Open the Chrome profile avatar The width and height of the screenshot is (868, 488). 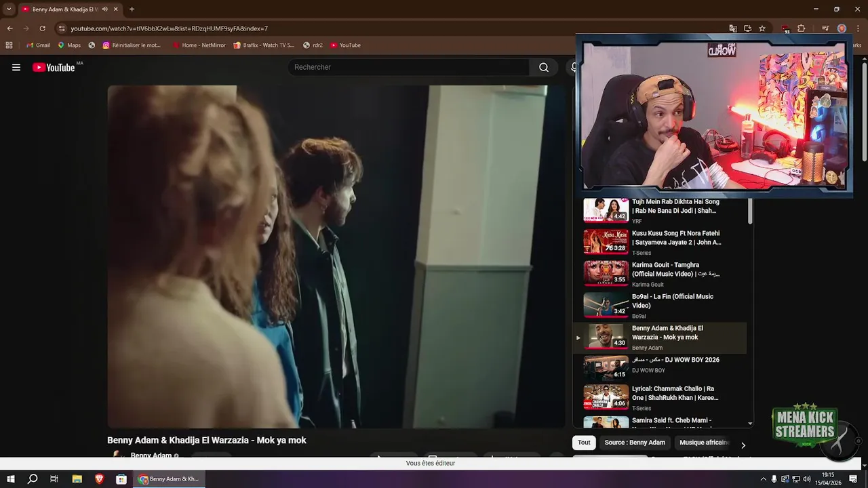pos(842,28)
